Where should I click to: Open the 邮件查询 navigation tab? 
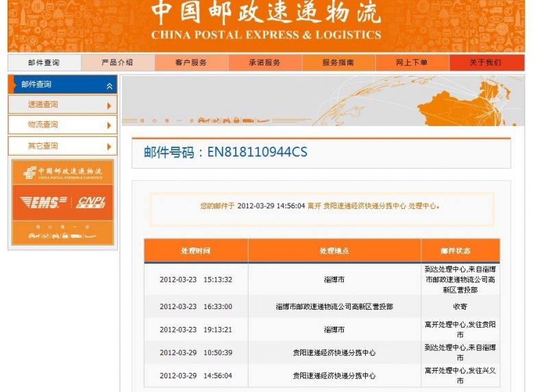(x=45, y=62)
